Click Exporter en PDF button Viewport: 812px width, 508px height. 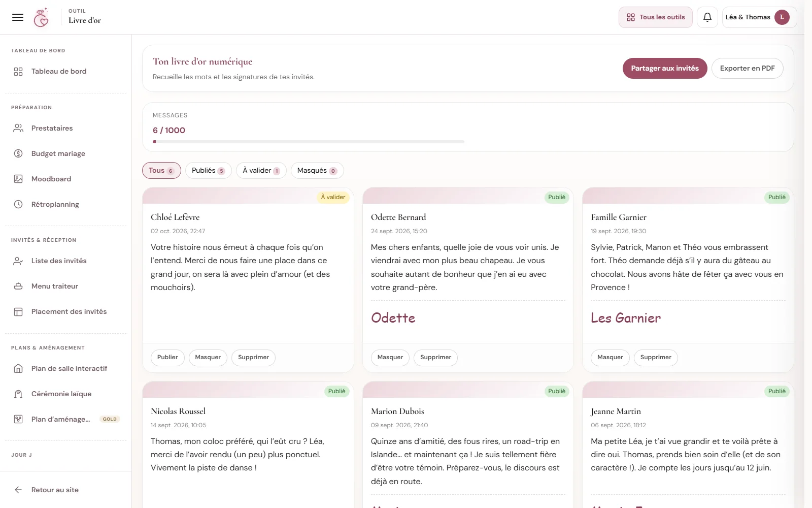[747, 68]
